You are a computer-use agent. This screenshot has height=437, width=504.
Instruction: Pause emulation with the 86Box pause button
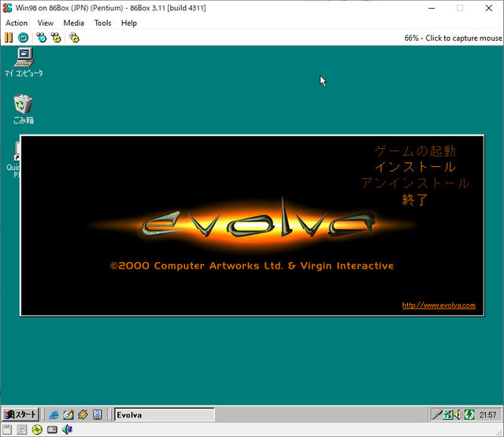9,38
